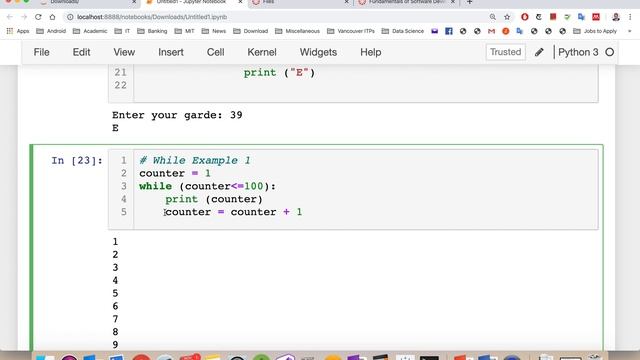Reload the notebook page
The height and width of the screenshot is (360, 640).
click(x=38, y=17)
